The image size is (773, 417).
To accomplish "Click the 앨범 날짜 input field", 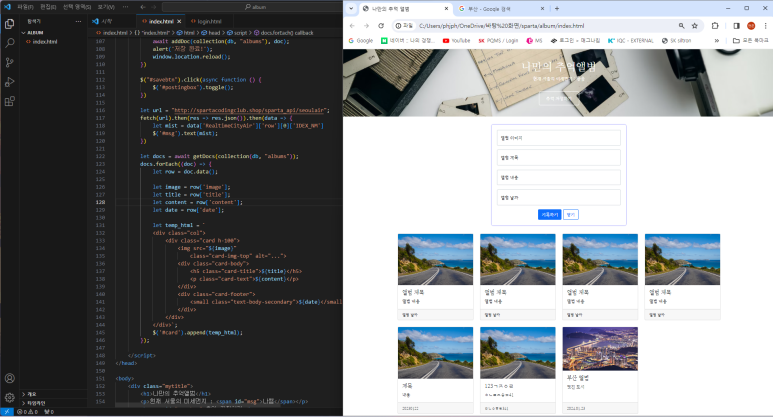I will click(x=559, y=197).
